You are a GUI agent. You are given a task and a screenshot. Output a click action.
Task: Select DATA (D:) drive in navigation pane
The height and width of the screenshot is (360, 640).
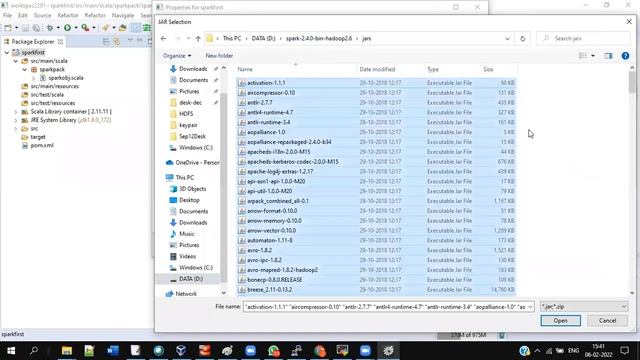[191, 279]
